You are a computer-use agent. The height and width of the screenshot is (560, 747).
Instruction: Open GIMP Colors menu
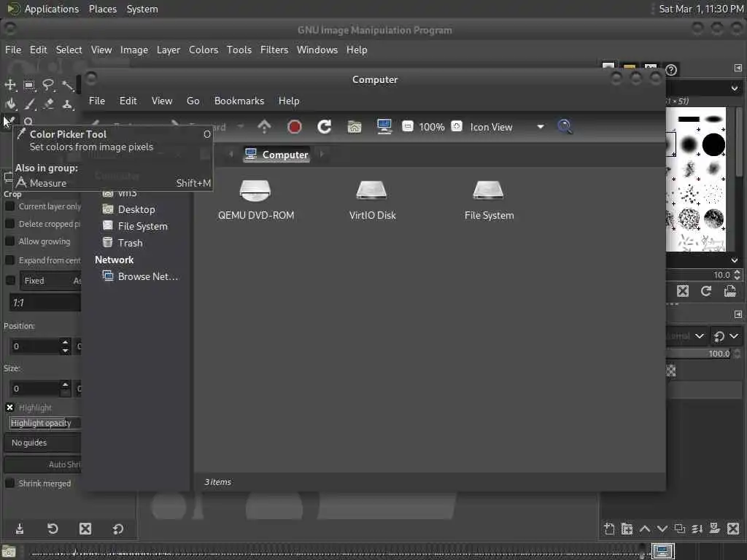[x=204, y=50]
